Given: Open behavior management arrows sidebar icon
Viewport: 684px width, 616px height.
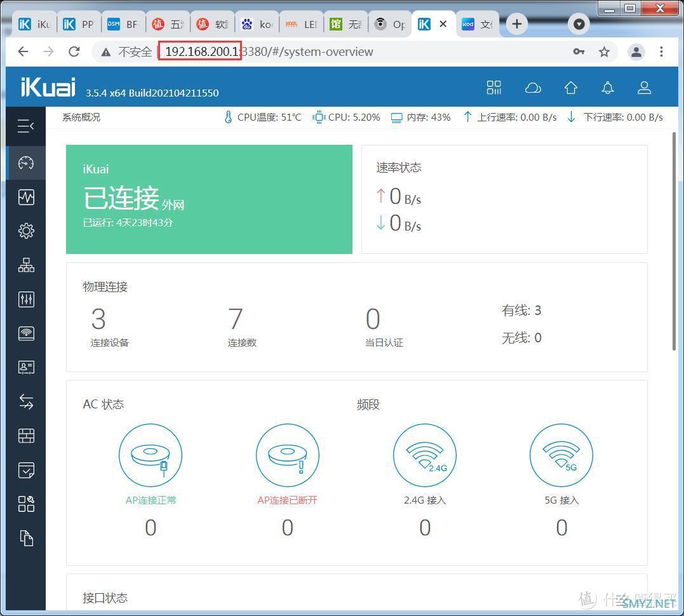Looking at the screenshot, I should (26, 401).
